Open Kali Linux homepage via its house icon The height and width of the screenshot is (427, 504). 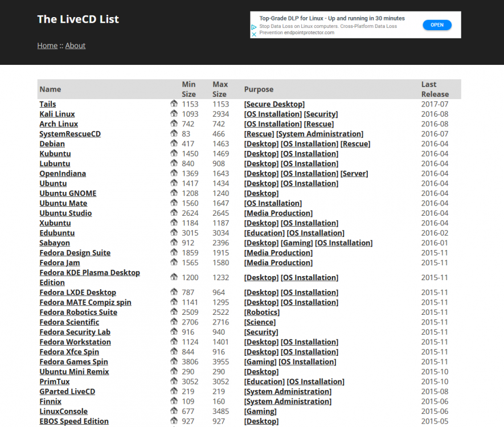(x=174, y=114)
